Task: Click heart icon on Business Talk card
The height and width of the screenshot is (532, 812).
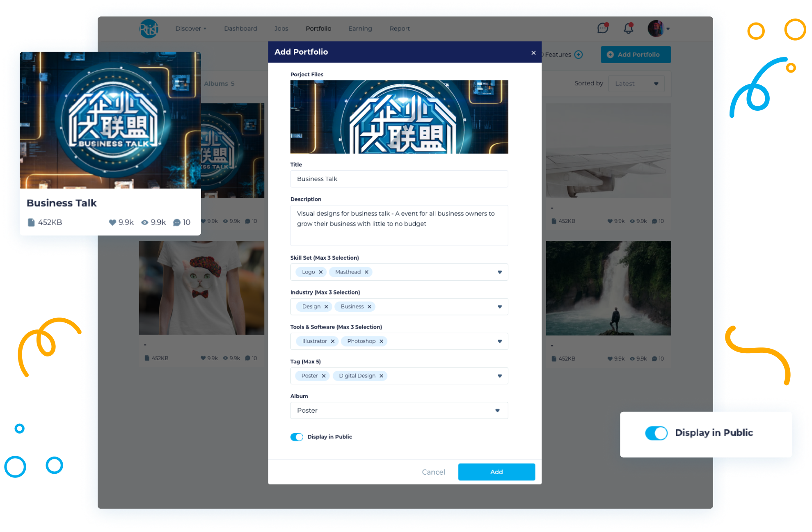Action: tap(112, 222)
